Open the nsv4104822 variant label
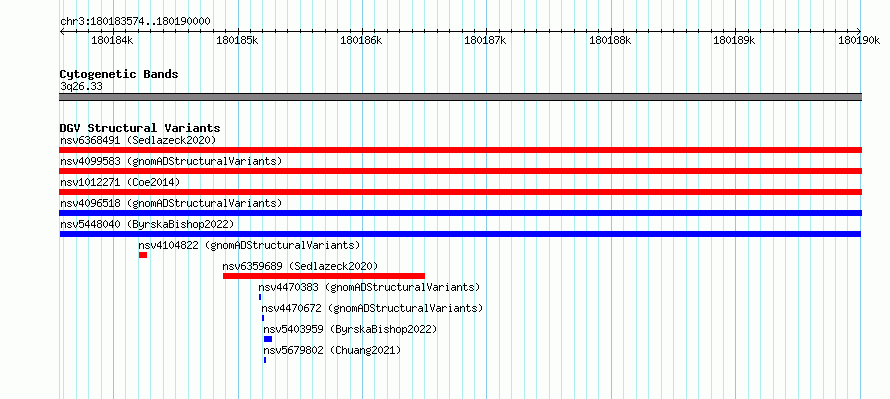Viewport: 890px width, 399px height. [x=250, y=245]
